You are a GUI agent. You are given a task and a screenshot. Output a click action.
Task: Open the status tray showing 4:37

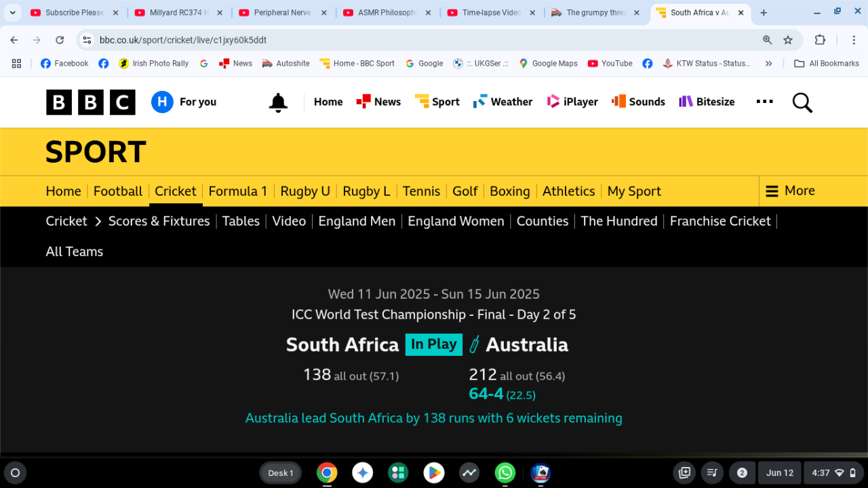click(x=833, y=472)
